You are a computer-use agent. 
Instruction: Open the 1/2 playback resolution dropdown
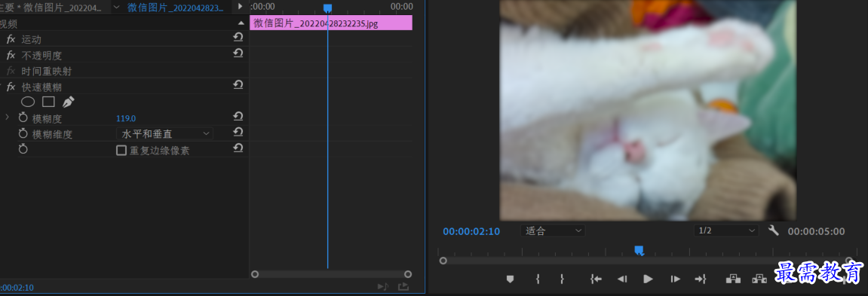pyautogui.click(x=726, y=230)
